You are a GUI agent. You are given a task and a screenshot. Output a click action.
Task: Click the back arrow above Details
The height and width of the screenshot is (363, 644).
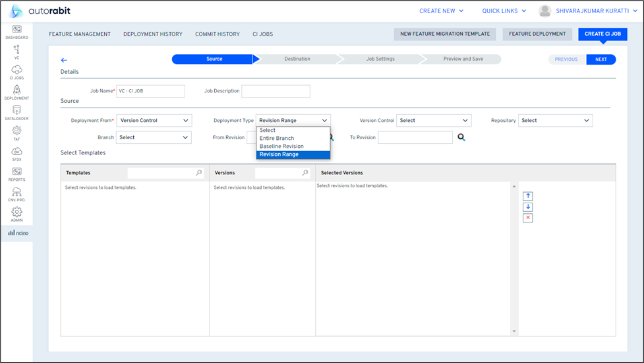point(64,60)
